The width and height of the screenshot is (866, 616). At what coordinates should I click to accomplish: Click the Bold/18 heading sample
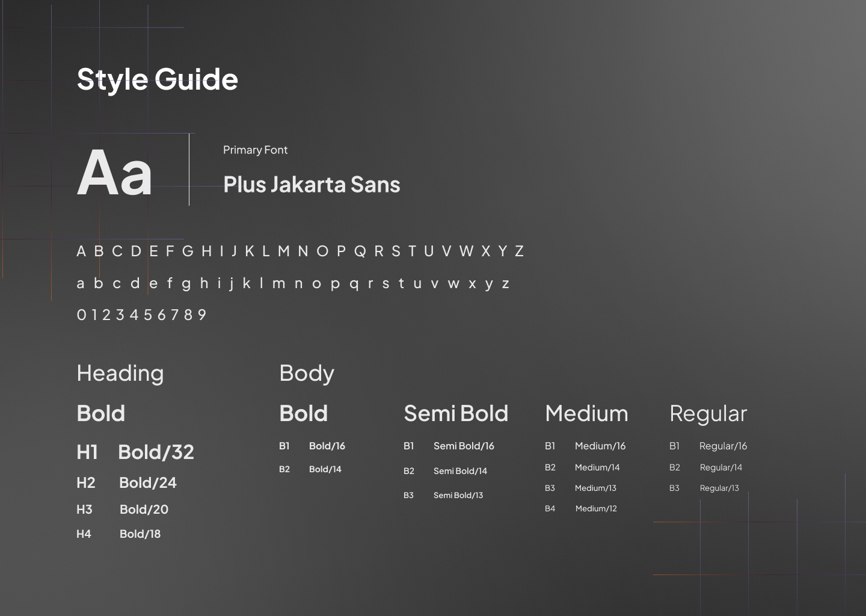[x=140, y=534]
